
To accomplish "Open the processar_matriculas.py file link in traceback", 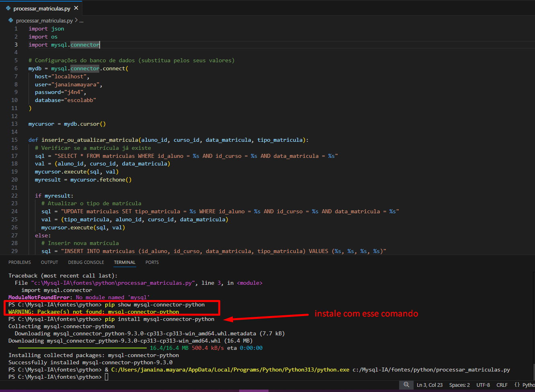I will [x=113, y=283].
